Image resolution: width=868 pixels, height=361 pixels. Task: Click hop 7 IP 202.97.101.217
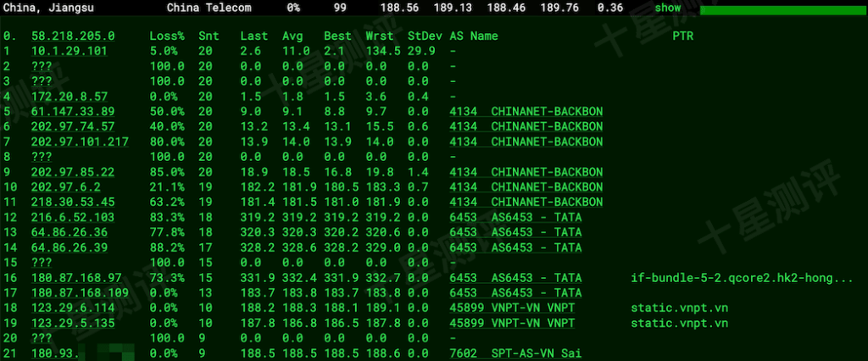coord(81,142)
